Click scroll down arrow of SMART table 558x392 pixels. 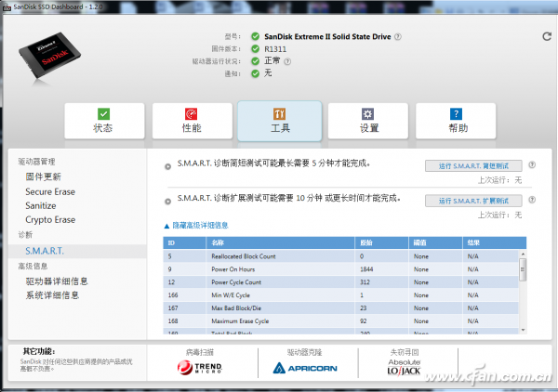click(523, 330)
